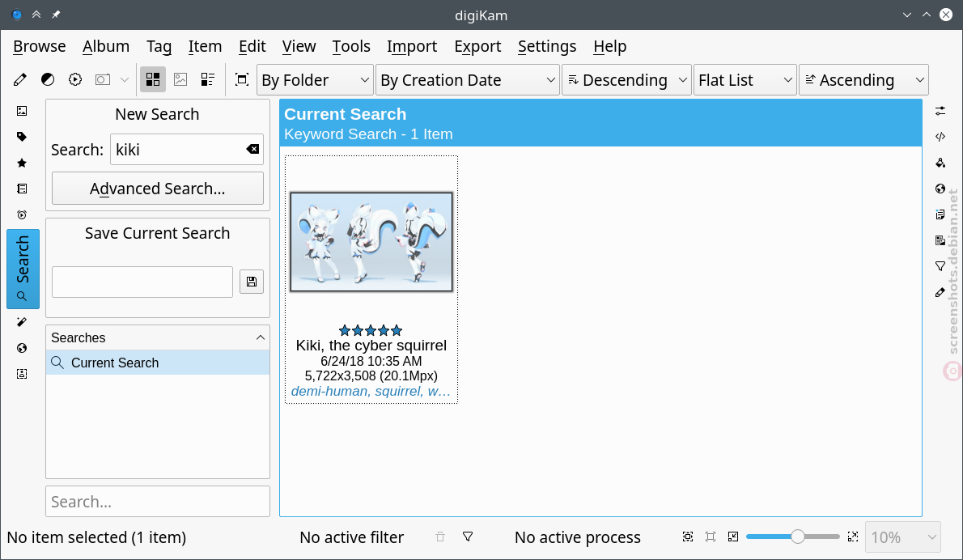Click the demi-human, squirrel tags text

(x=371, y=391)
